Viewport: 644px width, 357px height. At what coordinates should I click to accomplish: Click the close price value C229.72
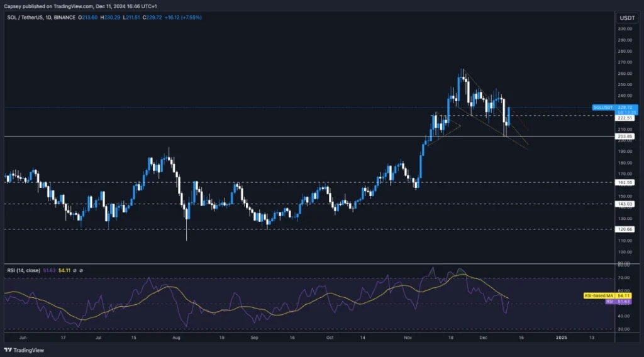(152, 17)
